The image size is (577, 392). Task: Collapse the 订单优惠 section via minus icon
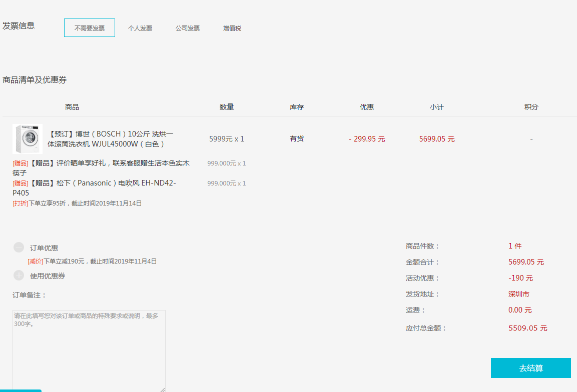[x=19, y=247]
